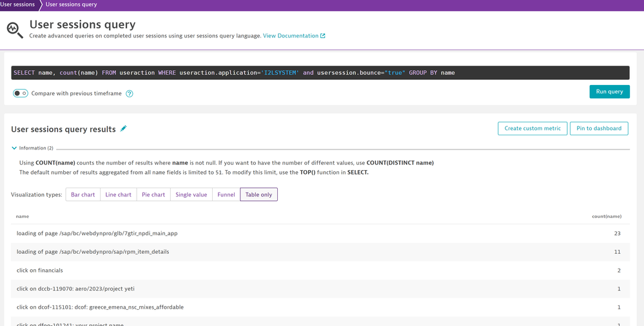644x326 pixels.
Task: Collapse the Information (2) section
Action: [14, 148]
